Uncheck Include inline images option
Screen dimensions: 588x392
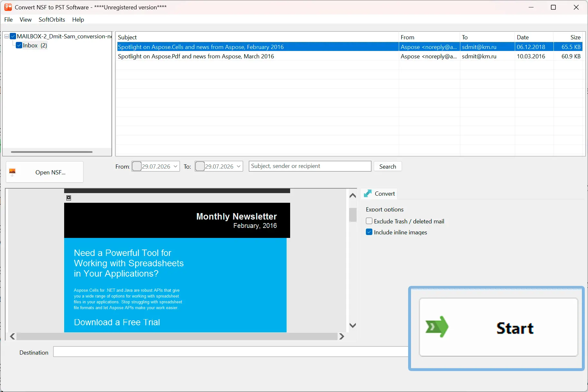point(369,232)
